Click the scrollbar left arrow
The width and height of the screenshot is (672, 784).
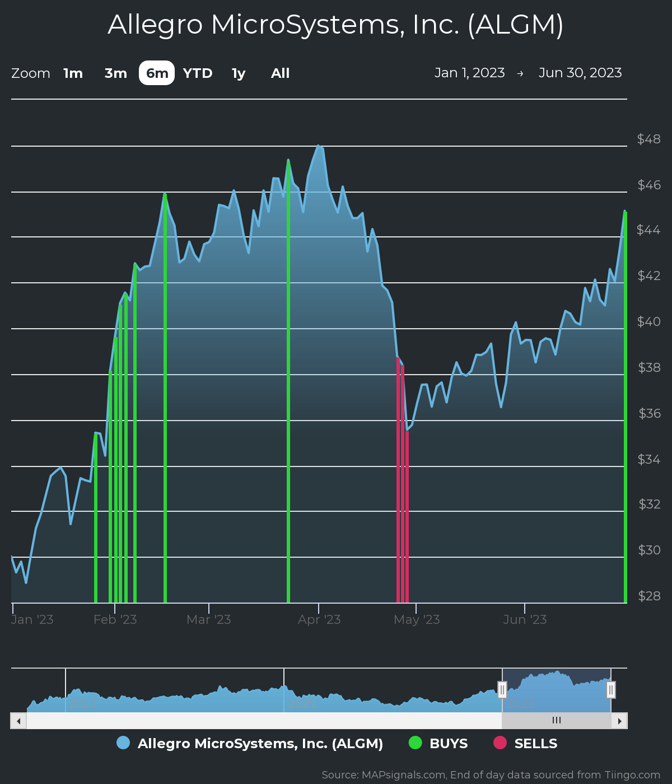[x=18, y=721]
